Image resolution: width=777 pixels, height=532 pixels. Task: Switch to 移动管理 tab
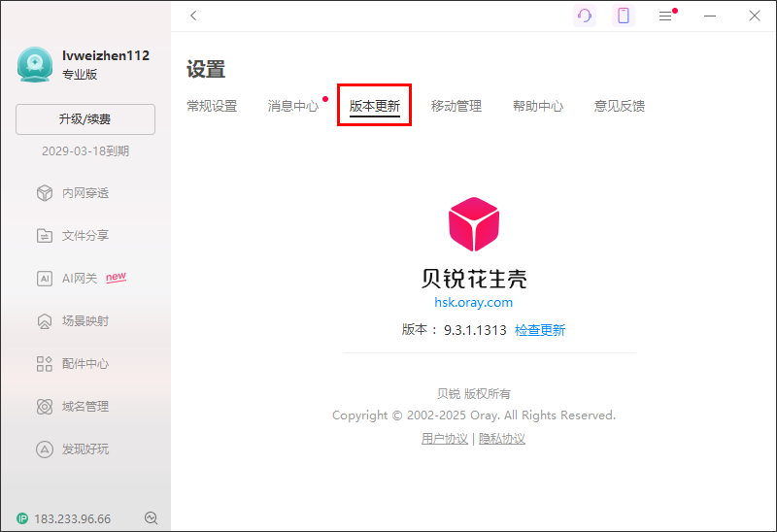click(x=456, y=106)
